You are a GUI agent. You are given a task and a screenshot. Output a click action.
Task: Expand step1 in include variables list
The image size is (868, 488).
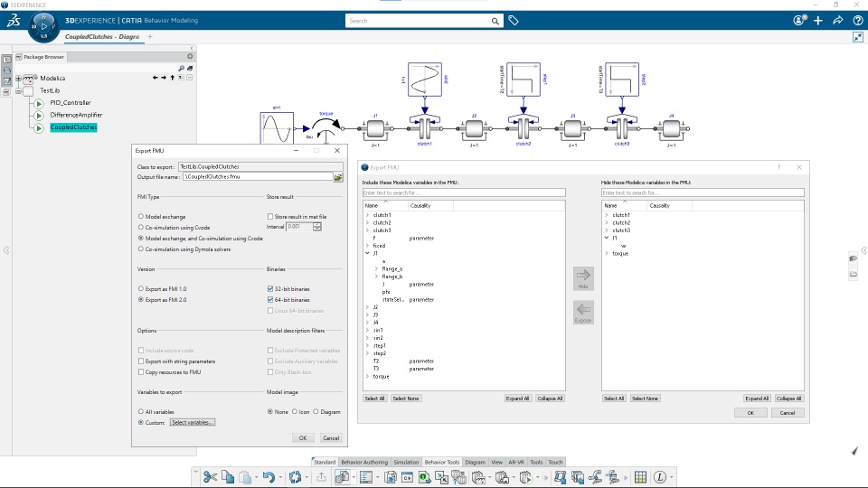click(x=367, y=345)
